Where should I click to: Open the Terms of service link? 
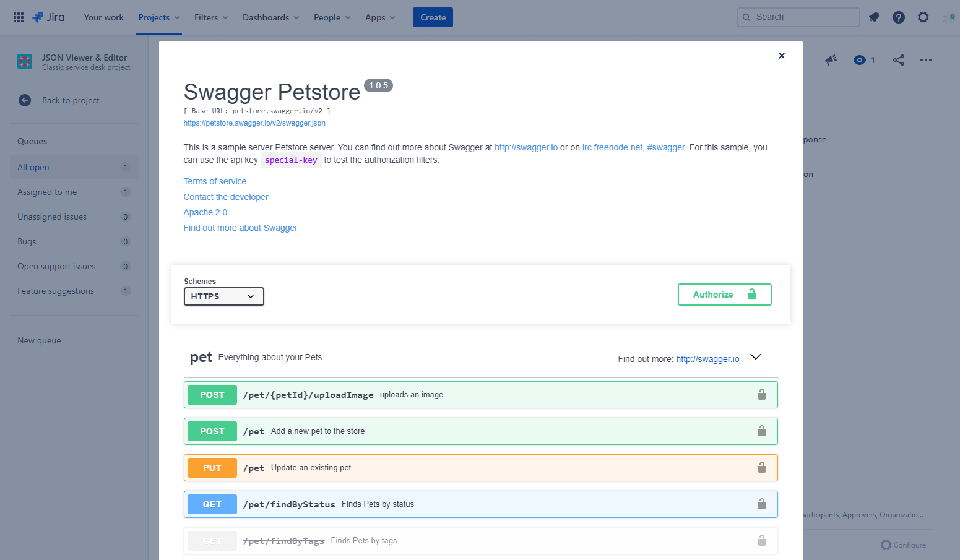(215, 181)
